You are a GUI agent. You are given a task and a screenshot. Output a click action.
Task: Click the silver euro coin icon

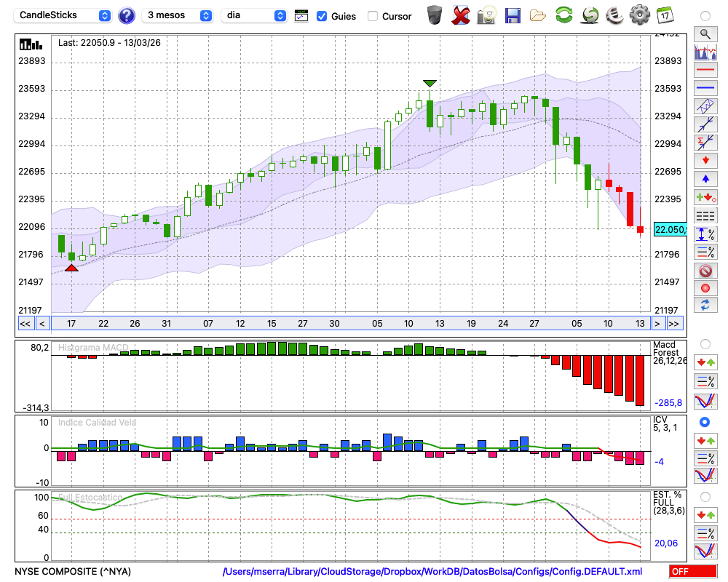tap(614, 15)
